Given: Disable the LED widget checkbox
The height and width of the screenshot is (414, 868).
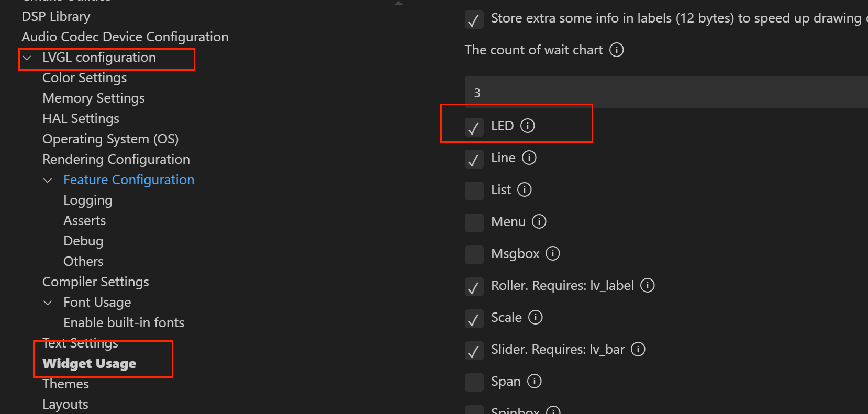Looking at the screenshot, I should (x=474, y=127).
